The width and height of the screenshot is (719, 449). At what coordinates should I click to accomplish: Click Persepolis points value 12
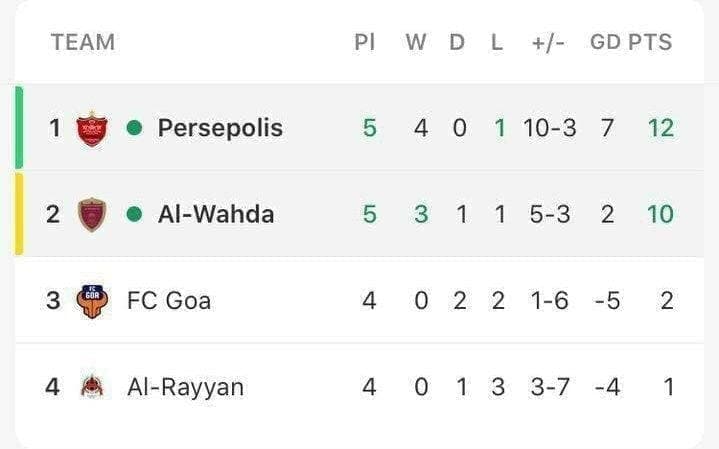[661, 128]
